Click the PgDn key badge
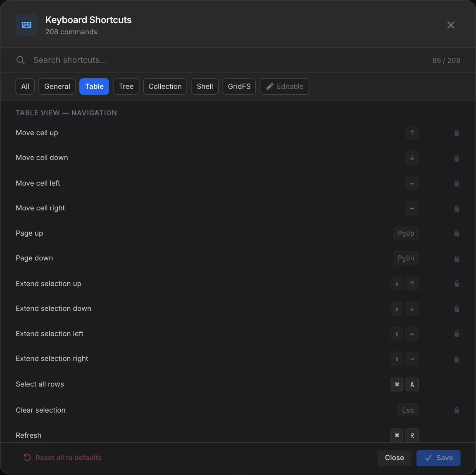 406,258
